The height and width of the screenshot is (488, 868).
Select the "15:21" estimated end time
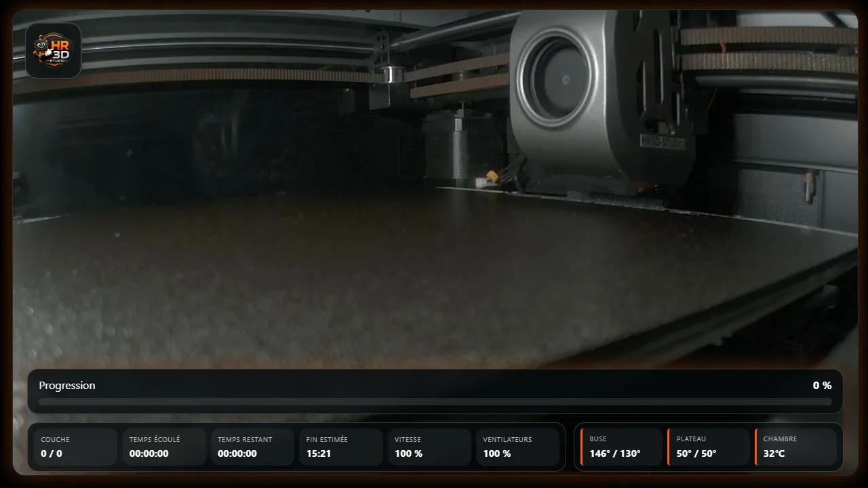pos(317,453)
